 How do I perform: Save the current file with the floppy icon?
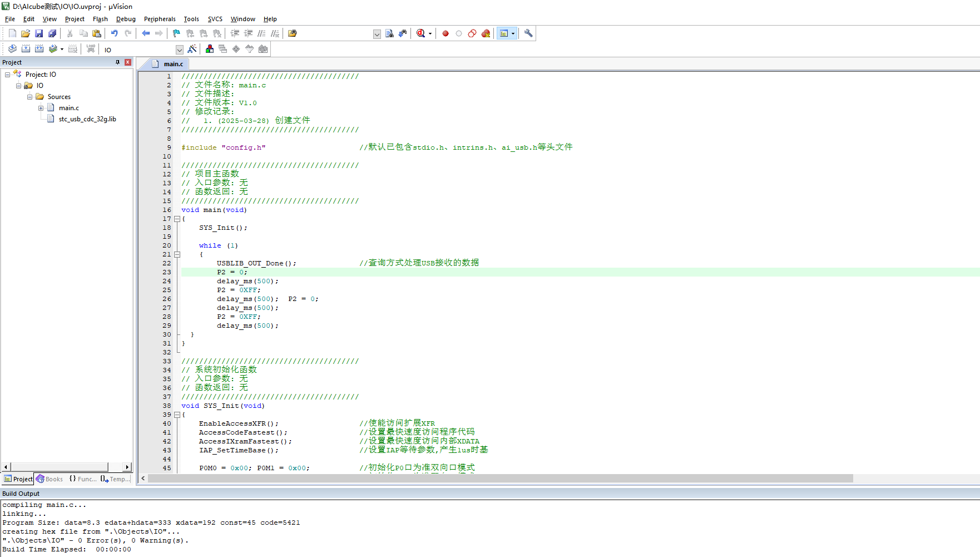39,33
